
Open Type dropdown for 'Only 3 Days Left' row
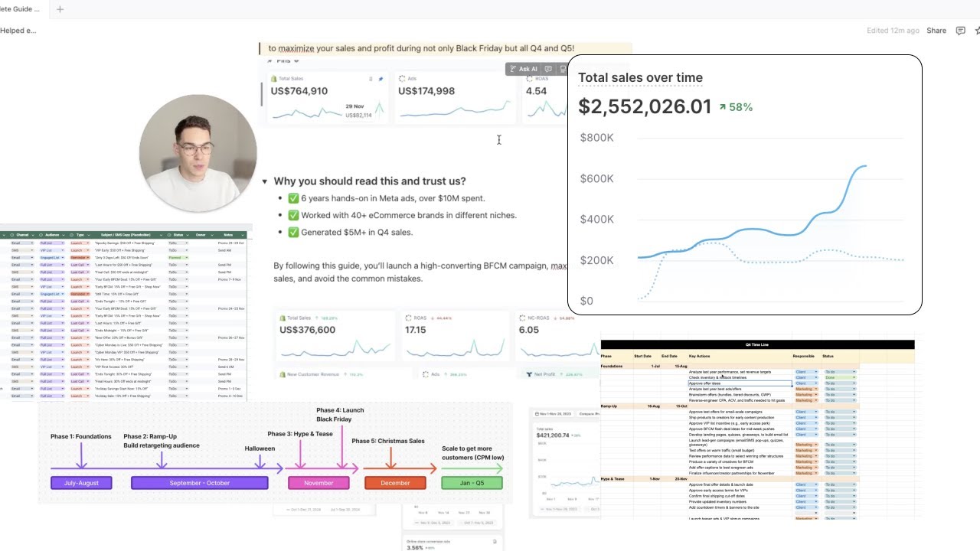pyautogui.click(x=80, y=258)
